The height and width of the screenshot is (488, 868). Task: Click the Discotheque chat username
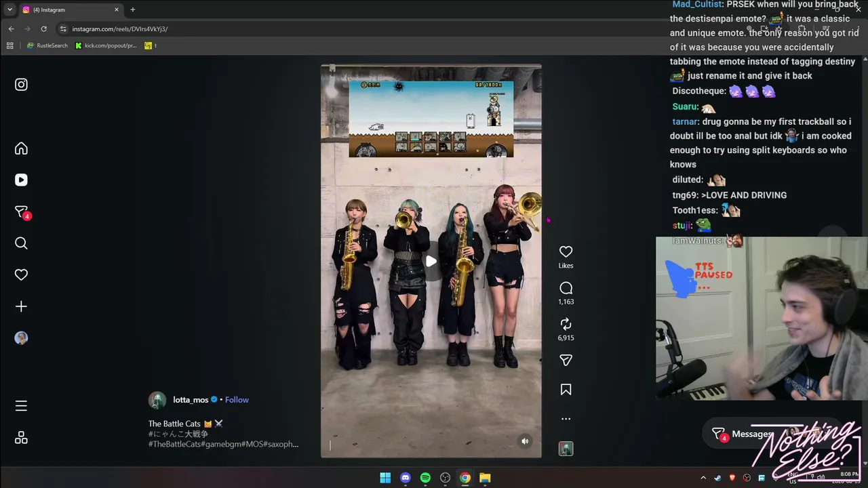[x=698, y=91]
